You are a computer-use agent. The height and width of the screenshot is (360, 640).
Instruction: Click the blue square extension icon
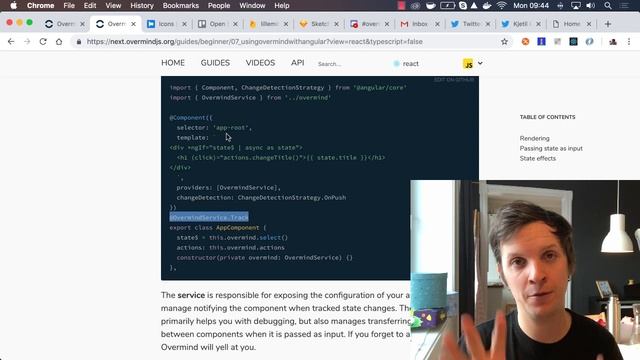pos(541,41)
